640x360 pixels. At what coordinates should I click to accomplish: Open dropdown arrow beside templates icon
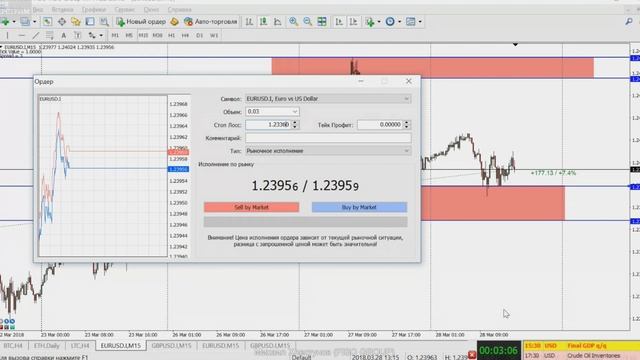420,22
